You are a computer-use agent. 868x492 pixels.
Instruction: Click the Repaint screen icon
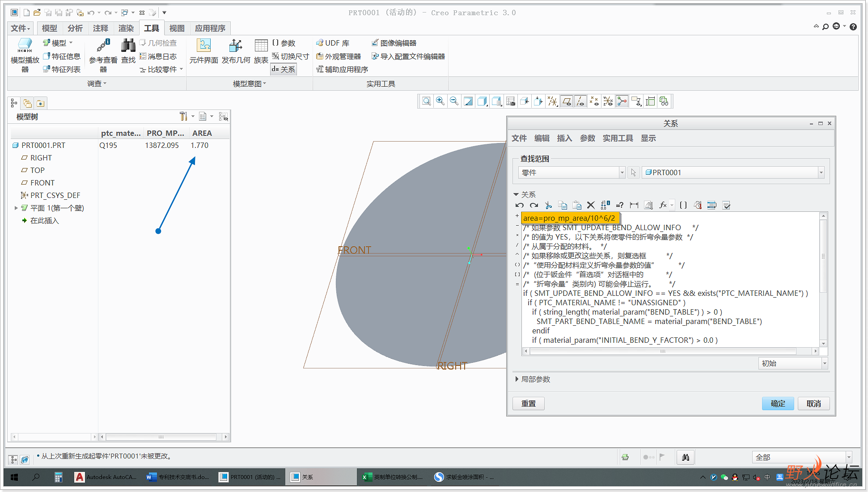click(468, 101)
